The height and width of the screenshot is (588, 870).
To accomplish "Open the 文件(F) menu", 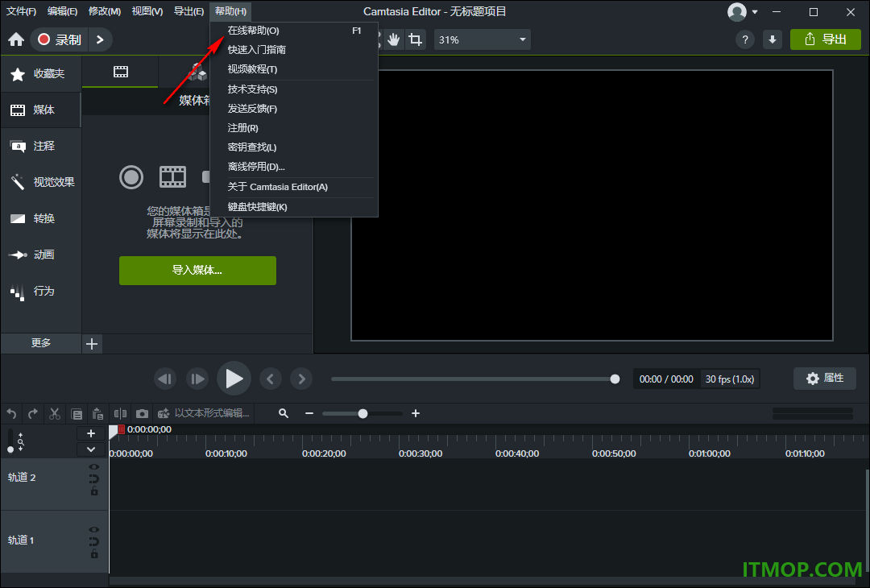I will 21,11.
